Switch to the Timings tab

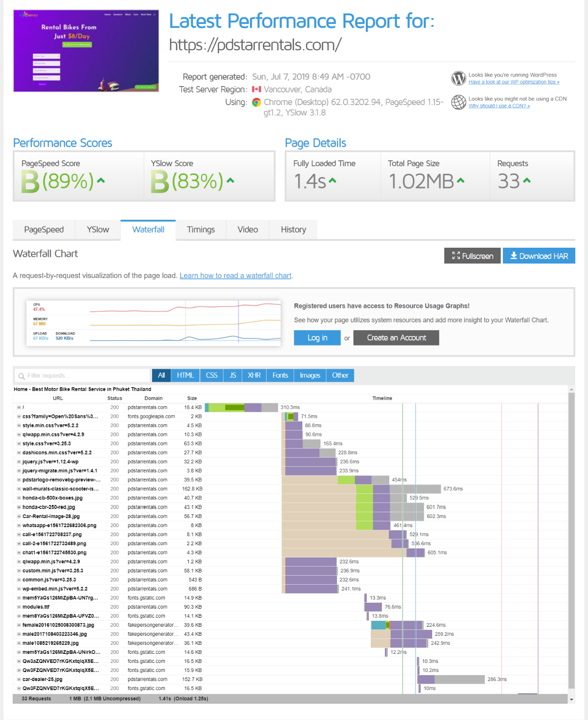(201, 230)
